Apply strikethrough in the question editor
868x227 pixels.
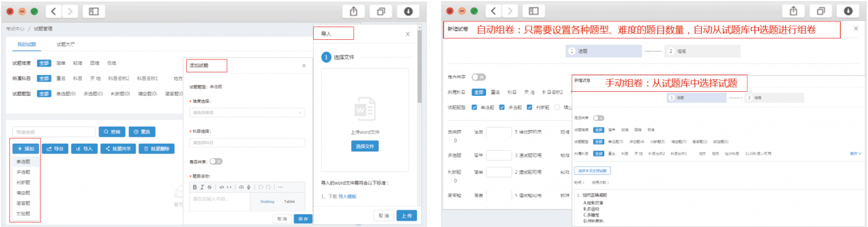[209, 187]
